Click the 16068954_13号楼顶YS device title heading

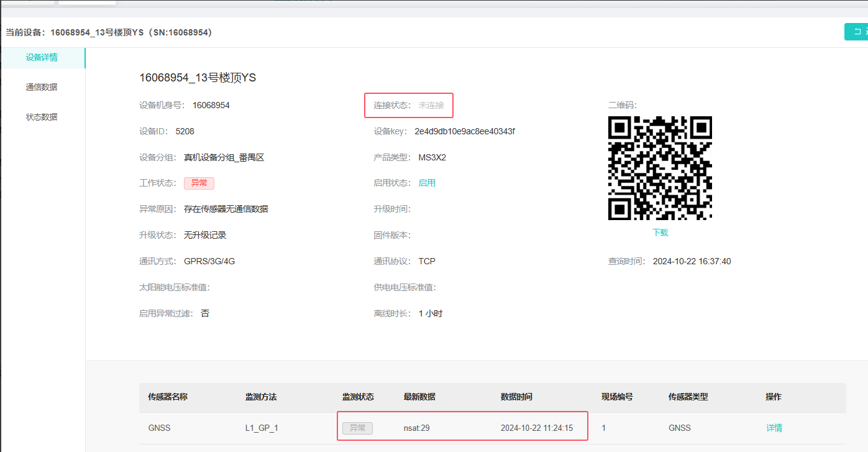pyautogui.click(x=198, y=78)
